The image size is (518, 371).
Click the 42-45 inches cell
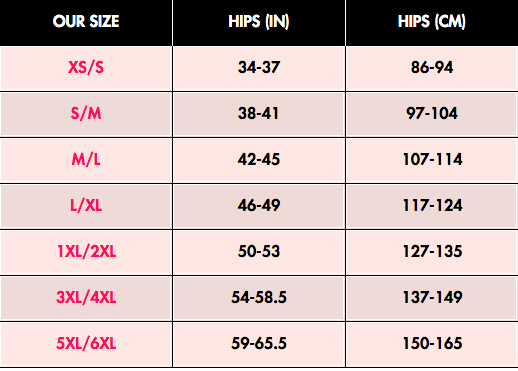[259, 160]
